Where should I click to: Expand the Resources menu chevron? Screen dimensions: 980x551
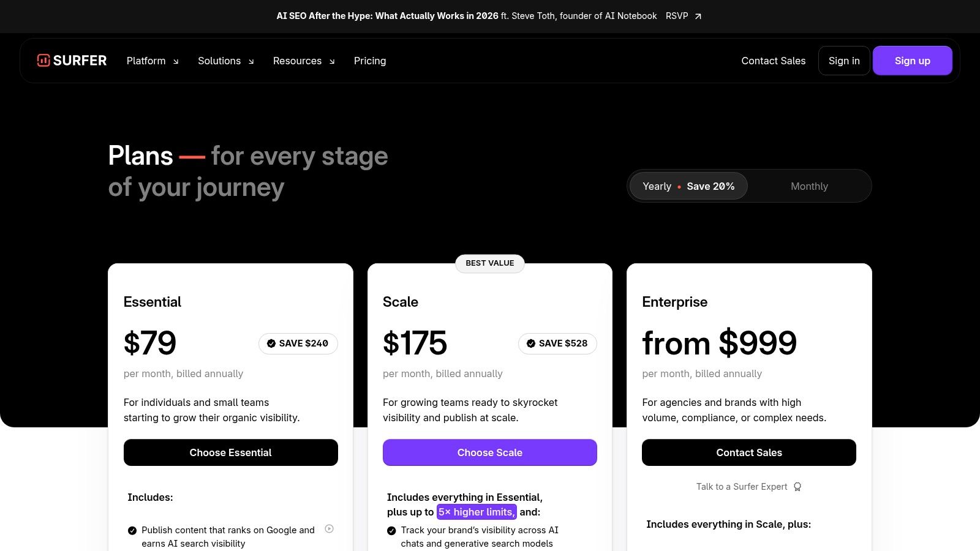[x=331, y=61]
